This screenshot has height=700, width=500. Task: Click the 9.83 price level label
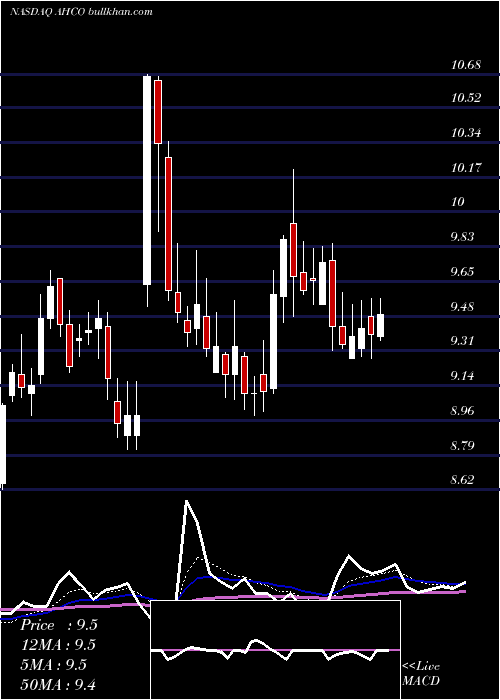(x=462, y=237)
